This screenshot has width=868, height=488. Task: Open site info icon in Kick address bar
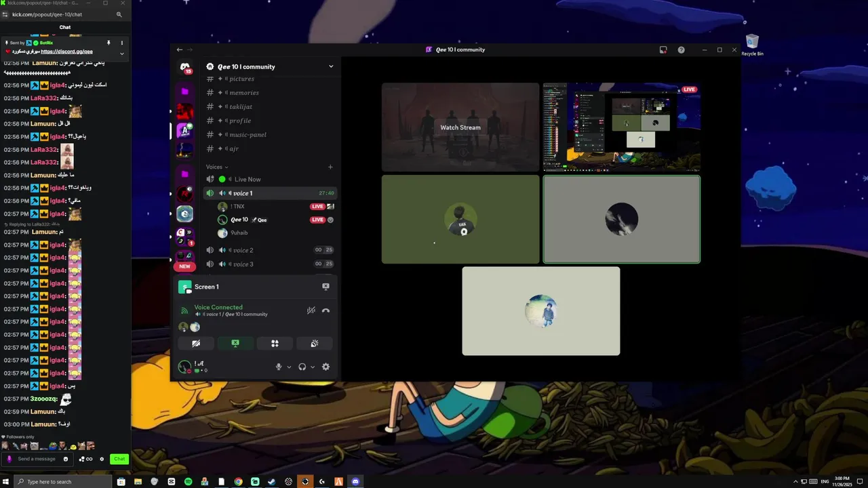(x=6, y=14)
